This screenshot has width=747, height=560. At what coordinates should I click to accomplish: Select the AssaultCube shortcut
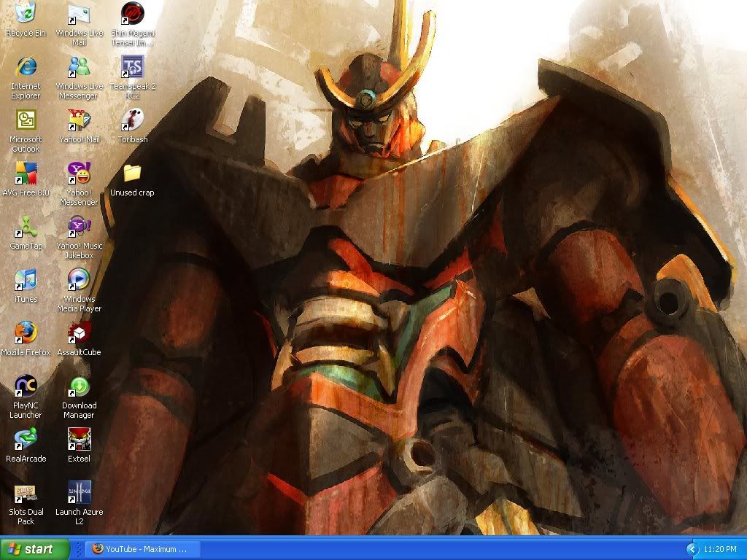coord(79,333)
